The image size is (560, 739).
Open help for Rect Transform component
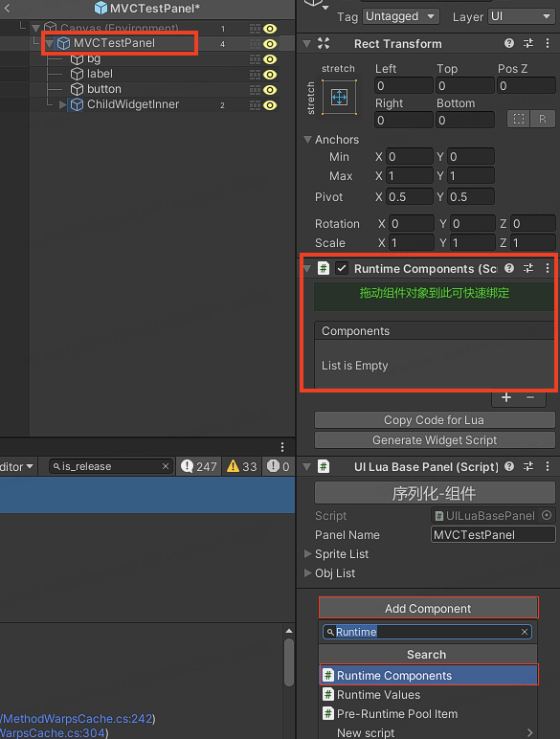pyautogui.click(x=509, y=43)
